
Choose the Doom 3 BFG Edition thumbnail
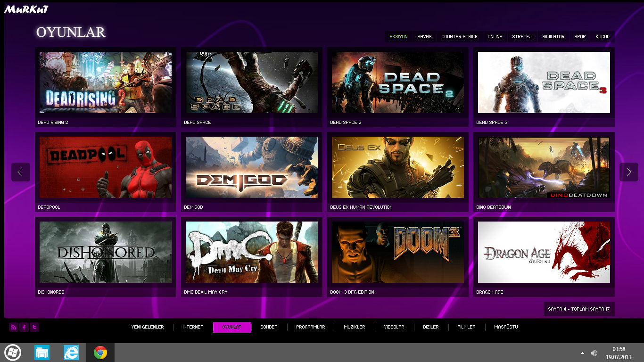(x=398, y=252)
